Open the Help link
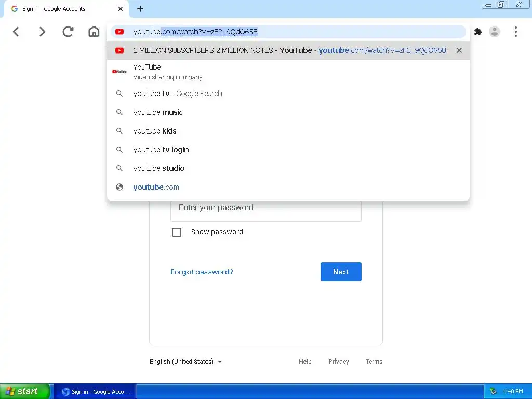This screenshot has height=399, width=532. tap(305, 362)
